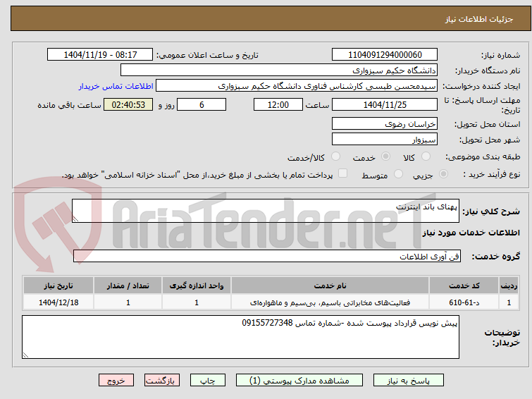Click the ردیف column header
532x399 pixels.
click(509, 286)
